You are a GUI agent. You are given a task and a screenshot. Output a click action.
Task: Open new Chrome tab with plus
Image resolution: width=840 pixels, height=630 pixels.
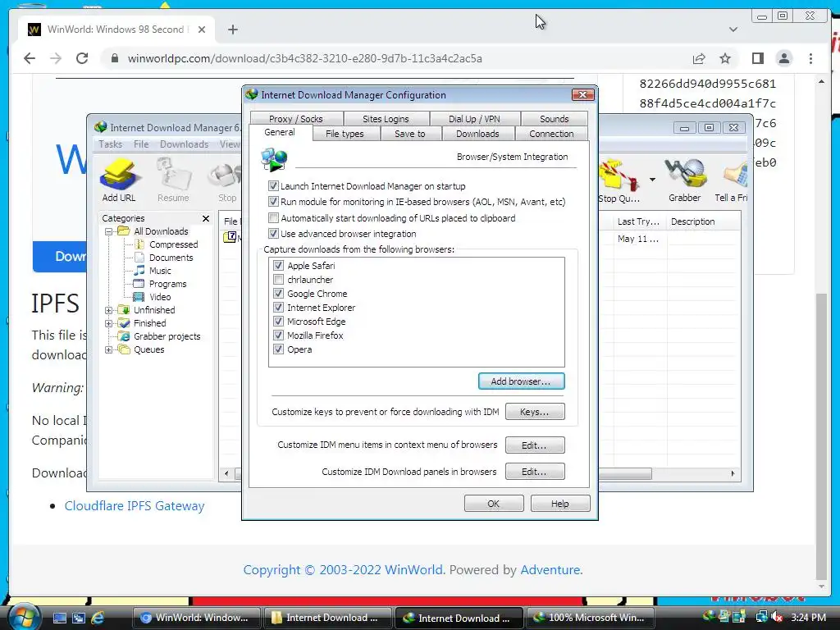click(232, 30)
